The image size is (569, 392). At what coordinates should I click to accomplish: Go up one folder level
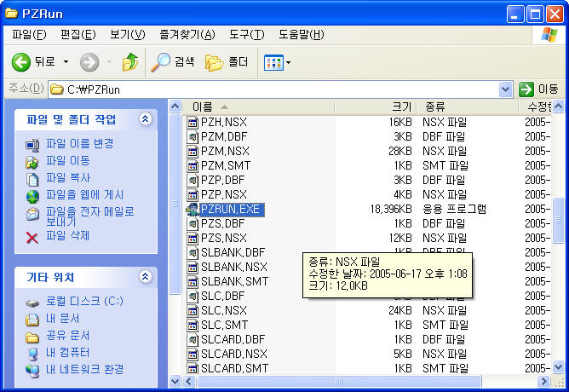[x=130, y=62]
